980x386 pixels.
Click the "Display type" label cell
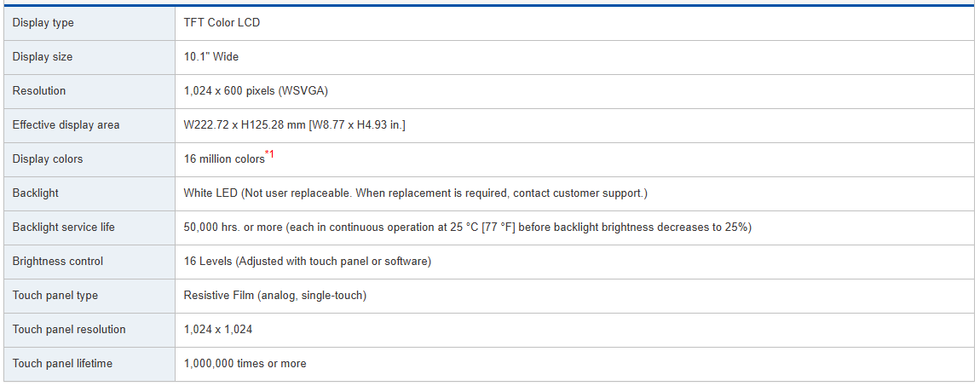[43, 23]
